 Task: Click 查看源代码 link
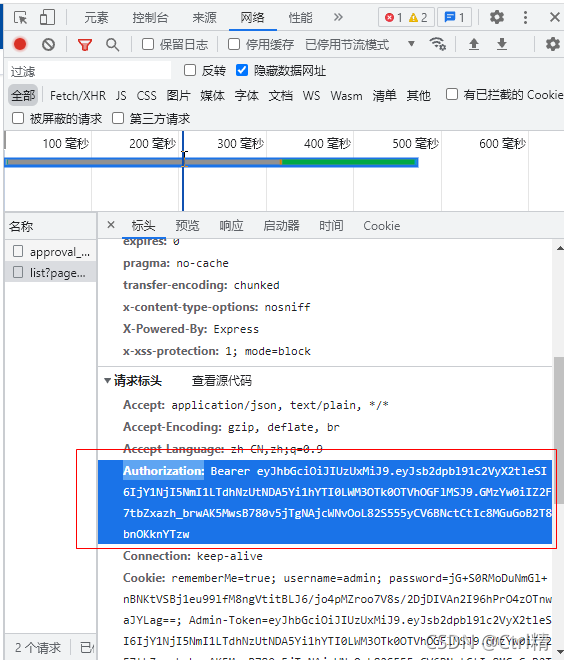[x=222, y=381]
